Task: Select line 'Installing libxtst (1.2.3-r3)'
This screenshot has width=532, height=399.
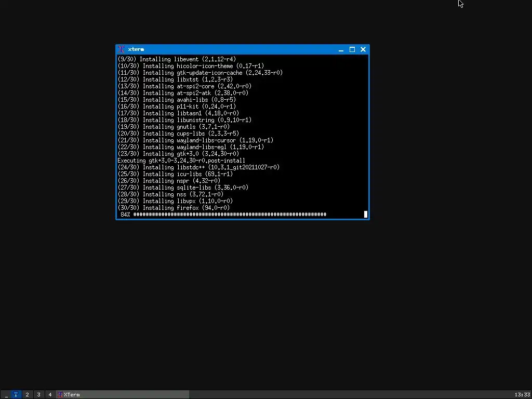Action: [x=175, y=79]
